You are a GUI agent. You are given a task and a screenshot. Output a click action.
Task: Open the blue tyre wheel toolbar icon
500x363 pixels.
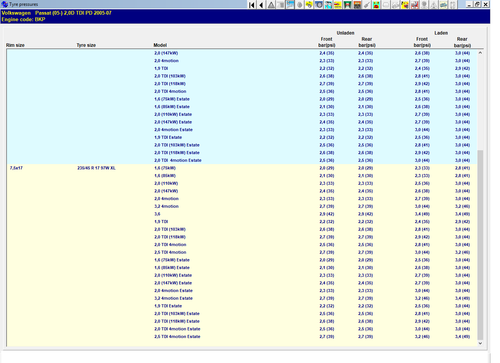tap(319, 5)
